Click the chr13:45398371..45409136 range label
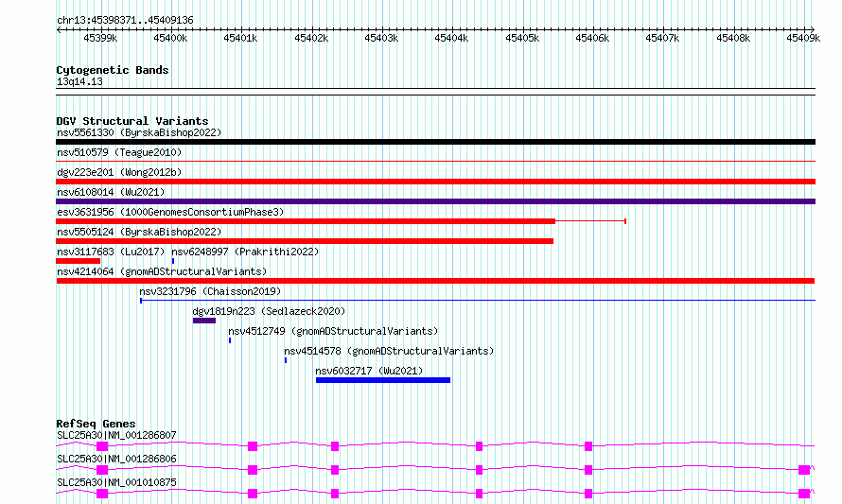842x504 pixels. (x=125, y=20)
